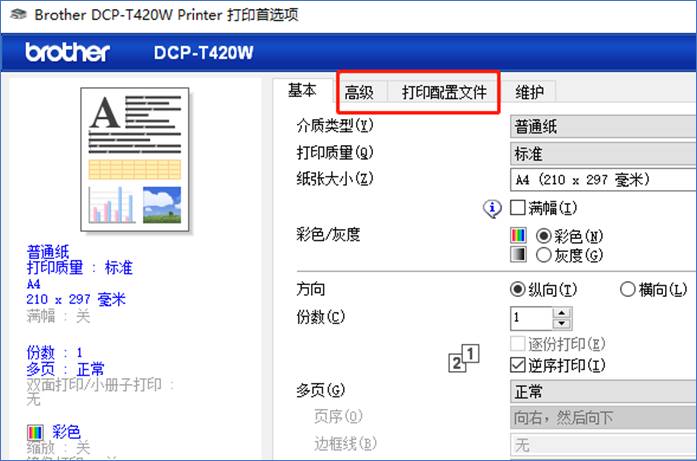The height and width of the screenshot is (461, 697).
Task: Select the 彩色 radio button
Action: [x=544, y=236]
